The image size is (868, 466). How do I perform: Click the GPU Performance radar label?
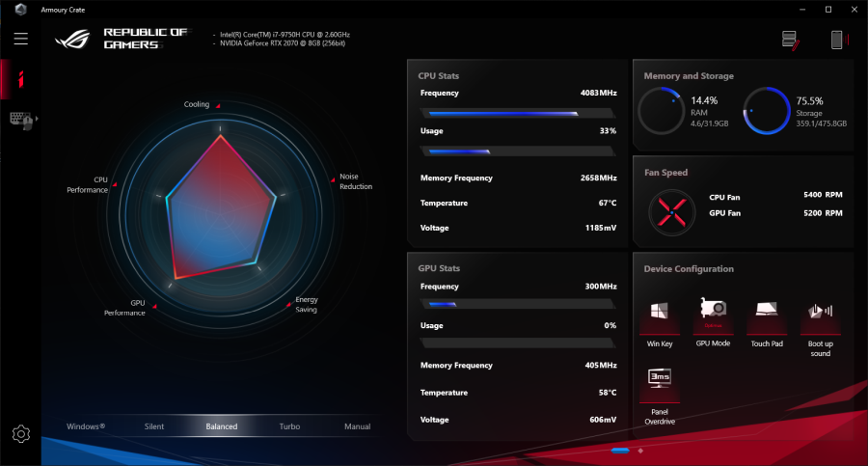[124, 308]
